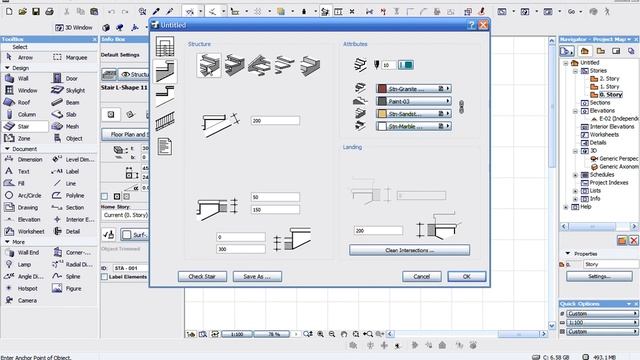Open the Paint-03 material dropdown
The image size is (640, 360).
(x=413, y=101)
